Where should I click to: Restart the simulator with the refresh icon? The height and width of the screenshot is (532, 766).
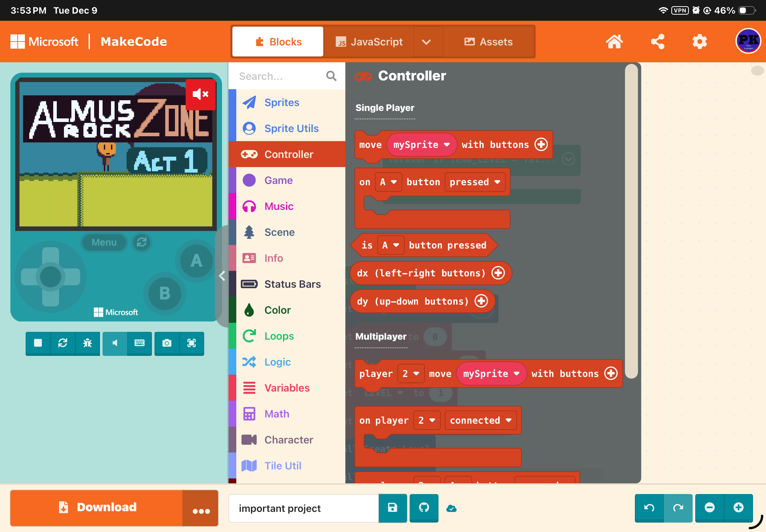(63, 343)
